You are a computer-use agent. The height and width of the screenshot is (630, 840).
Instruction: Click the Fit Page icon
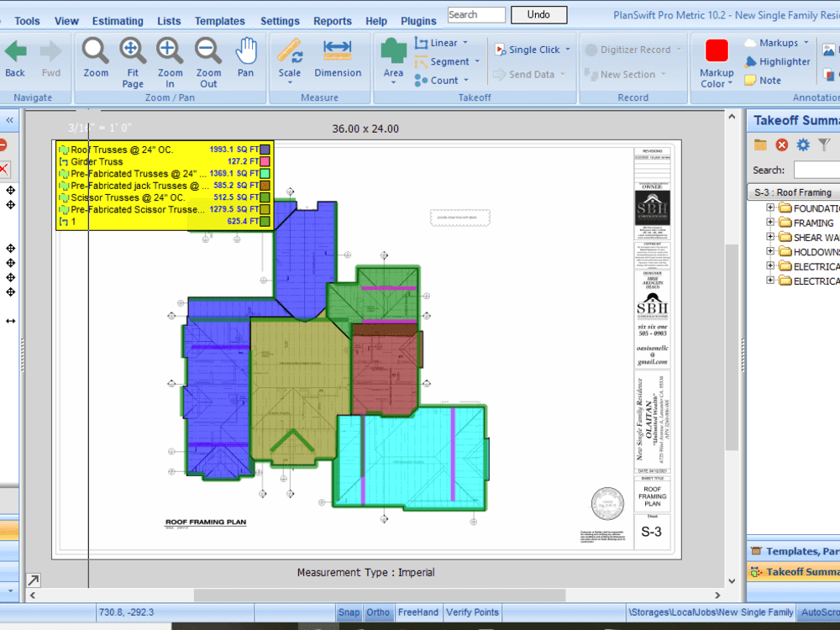click(133, 51)
